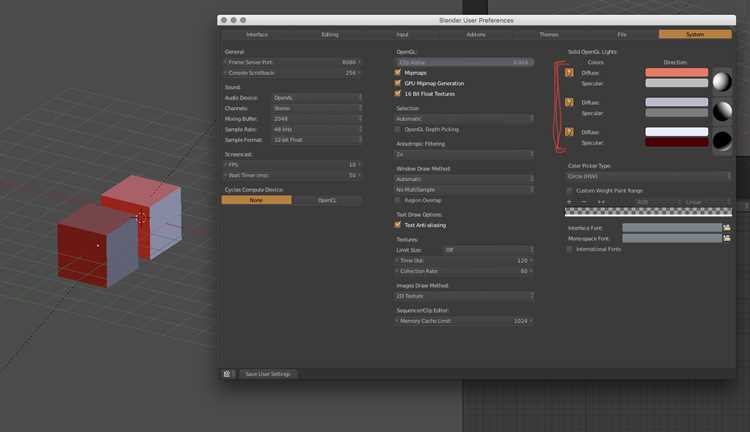Click the Console Scrollback field

click(292, 73)
